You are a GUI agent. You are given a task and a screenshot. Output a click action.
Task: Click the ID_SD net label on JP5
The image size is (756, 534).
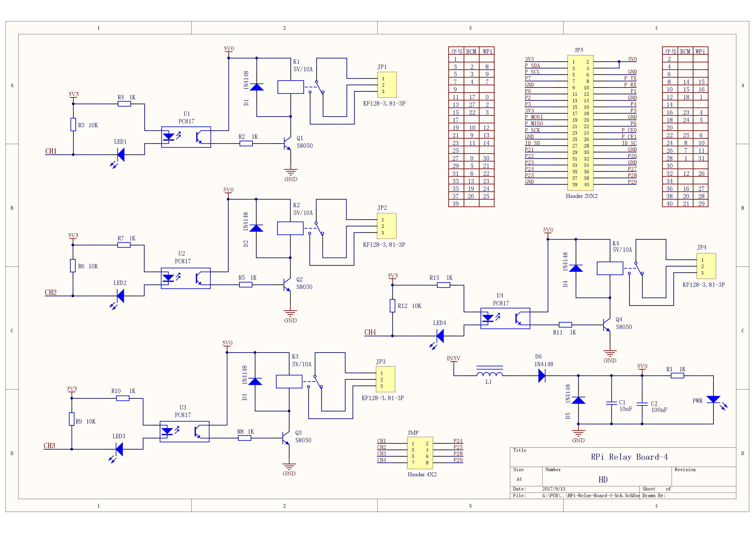(x=532, y=143)
